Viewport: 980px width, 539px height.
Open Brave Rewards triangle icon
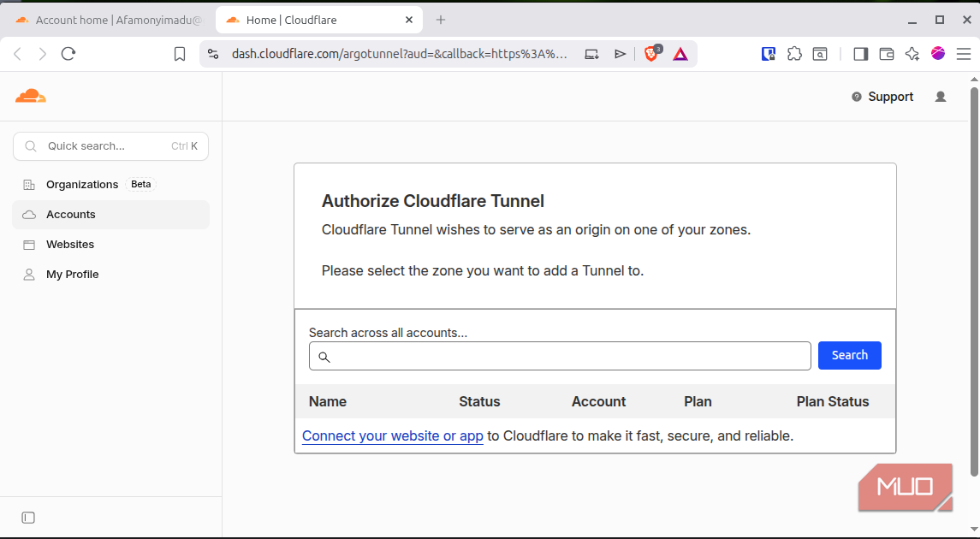pos(680,55)
